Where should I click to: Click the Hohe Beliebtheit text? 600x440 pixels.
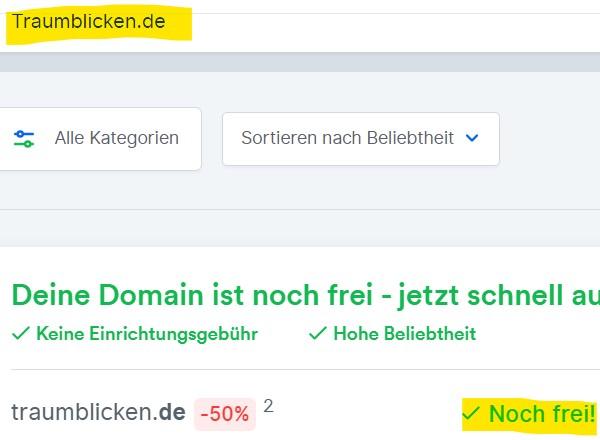pos(405,333)
